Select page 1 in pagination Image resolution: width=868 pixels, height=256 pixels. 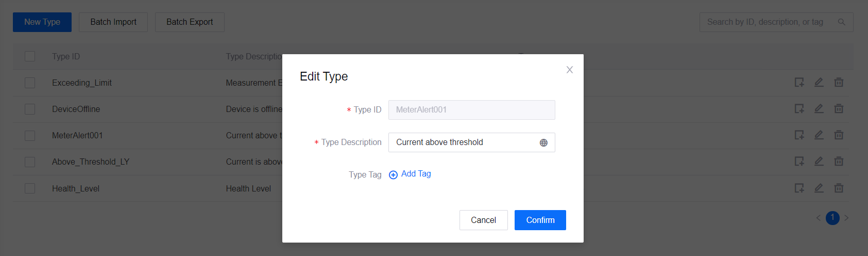point(832,218)
